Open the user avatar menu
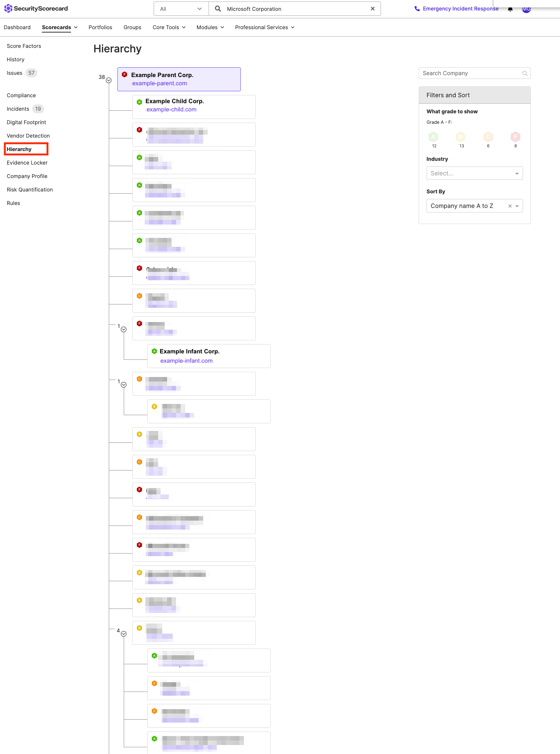 click(526, 9)
